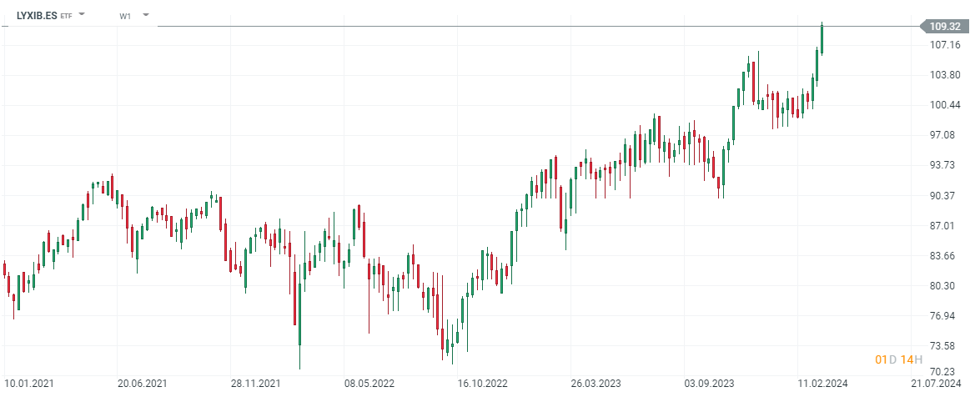
Task: Select the 93.73 level on price axis
Action: (946, 165)
